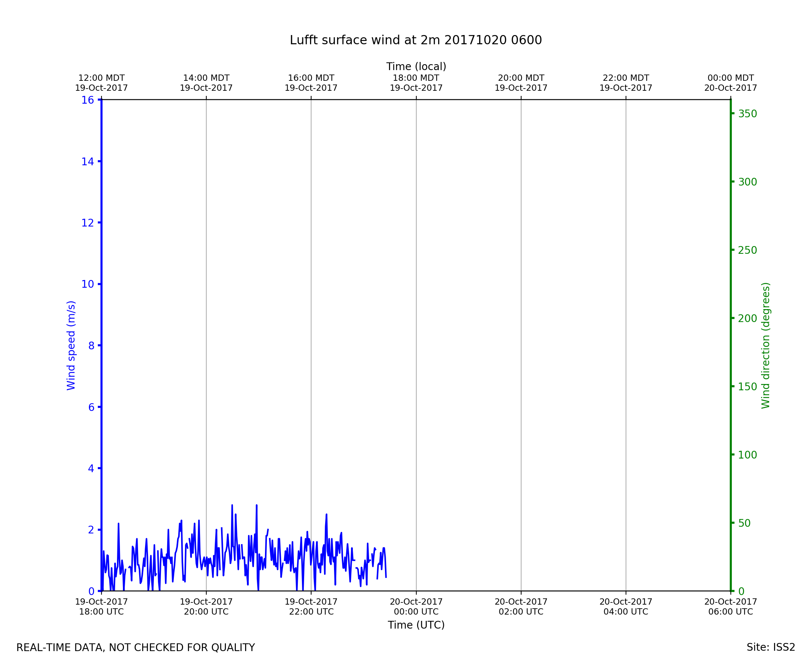Click the 04:00 UTC bottom tick label

[626, 606]
